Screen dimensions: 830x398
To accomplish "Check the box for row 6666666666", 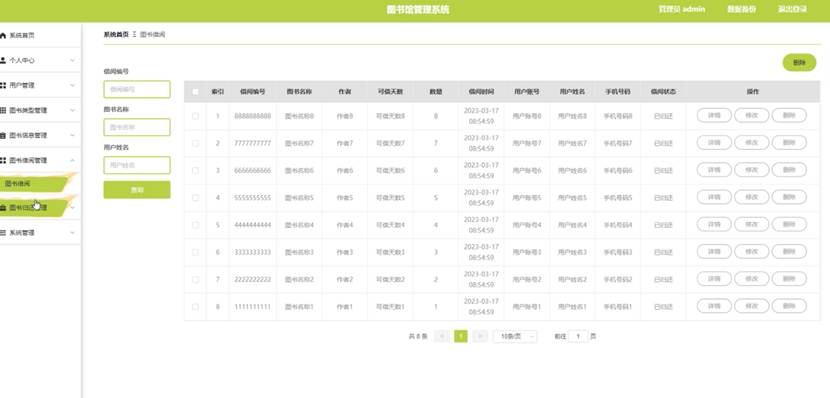I will pos(195,170).
